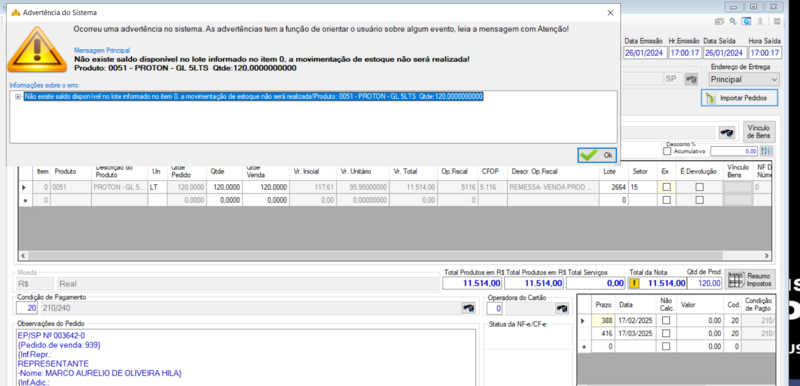Click the Vr. Unitário cell 95,95000000
Image resolution: width=800 pixels, height=386 pixels.
tap(362, 187)
